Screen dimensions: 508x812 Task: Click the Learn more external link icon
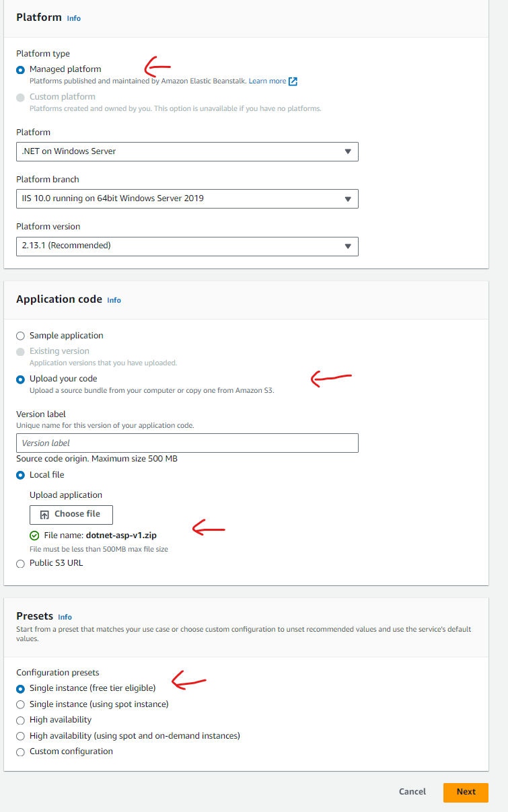293,81
